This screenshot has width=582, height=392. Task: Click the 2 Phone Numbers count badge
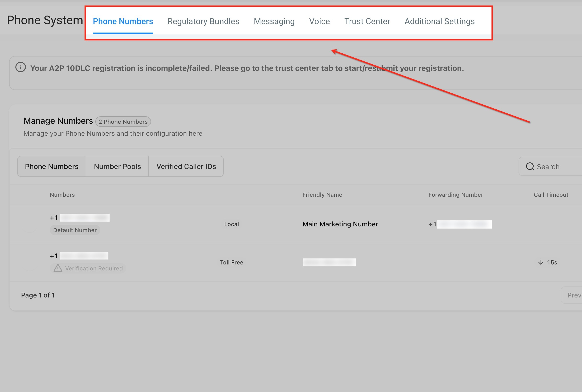[x=123, y=122]
